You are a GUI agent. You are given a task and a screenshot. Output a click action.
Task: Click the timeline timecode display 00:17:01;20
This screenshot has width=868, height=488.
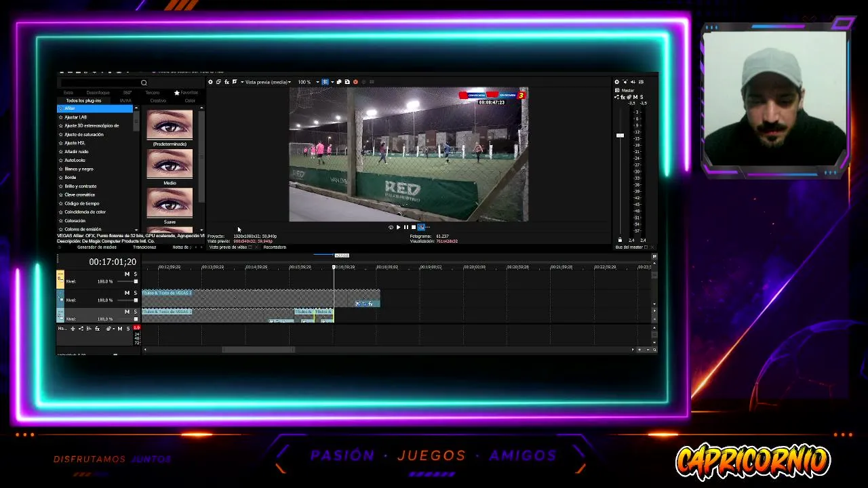[113, 262]
